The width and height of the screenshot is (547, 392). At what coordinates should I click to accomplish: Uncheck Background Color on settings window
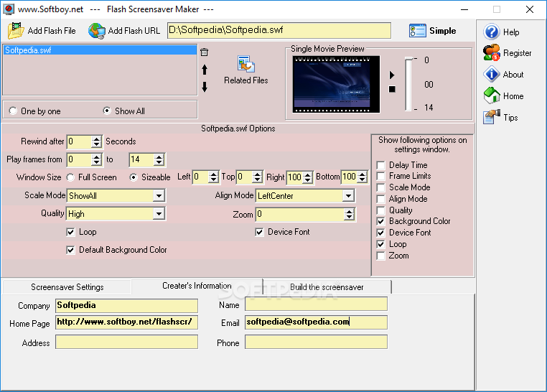point(381,221)
